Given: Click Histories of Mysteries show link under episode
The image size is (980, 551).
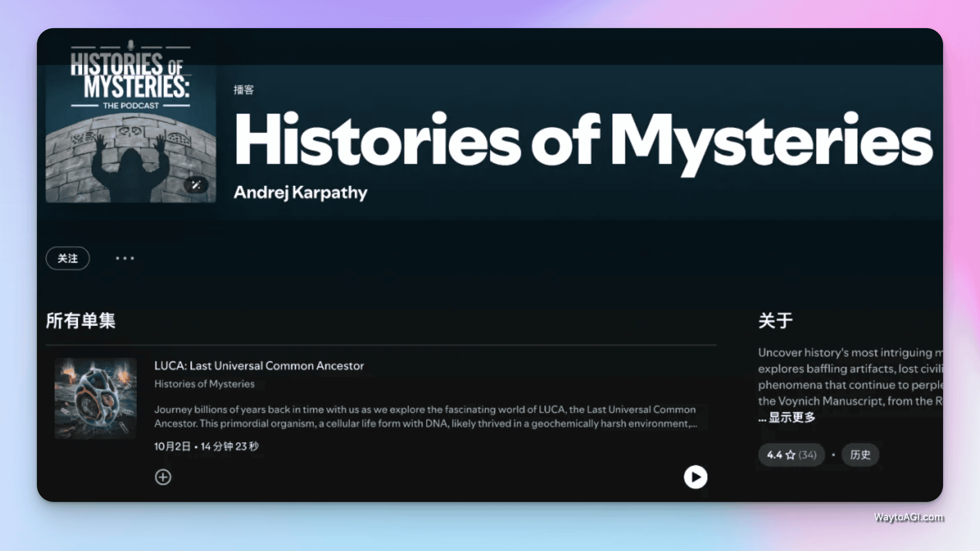Looking at the screenshot, I should pos(204,384).
